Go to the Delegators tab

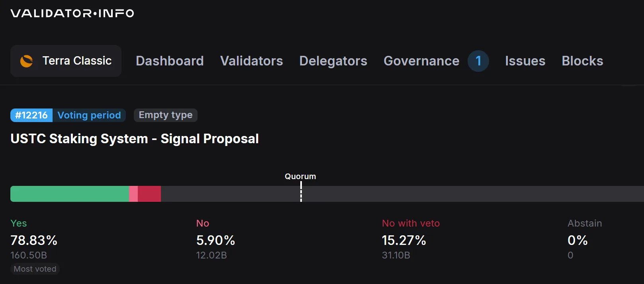click(x=333, y=61)
